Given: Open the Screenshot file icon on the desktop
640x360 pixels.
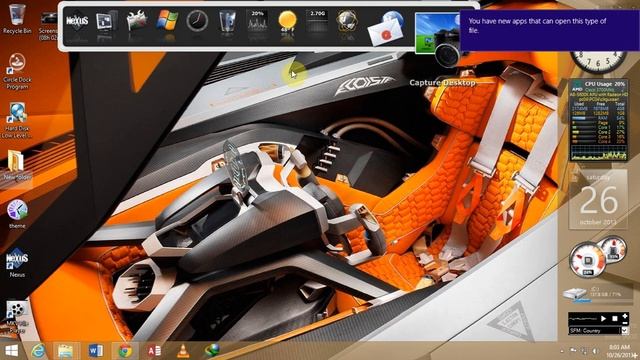Looking at the screenshot, I should [49, 24].
